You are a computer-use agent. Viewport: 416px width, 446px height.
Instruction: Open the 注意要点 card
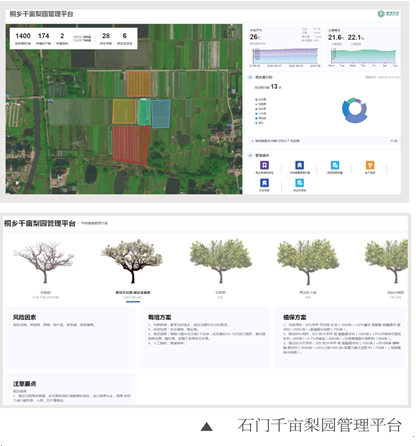[70, 388]
